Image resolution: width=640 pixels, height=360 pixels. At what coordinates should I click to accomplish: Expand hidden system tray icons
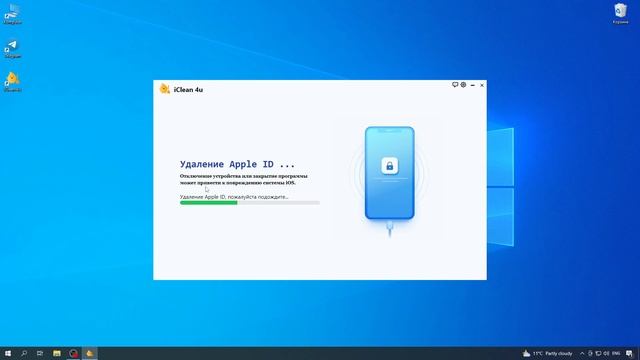[582, 353]
